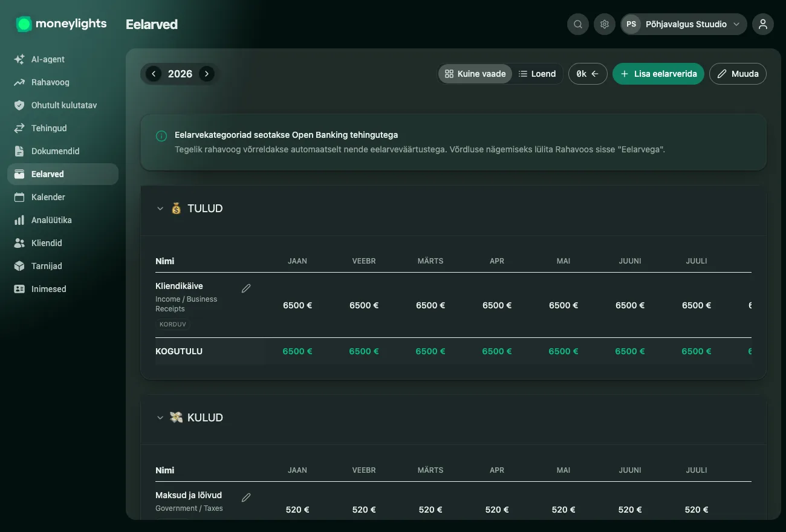Click Nimi column header in TULUD table
This screenshot has width=786, height=532.
tap(165, 261)
